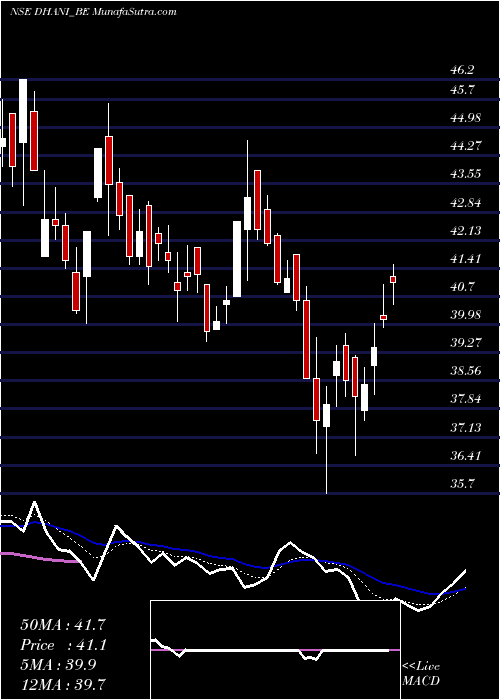The width and height of the screenshot is (500, 700).
Task: Click the NSE DHANI_BE MunafaSutra.com title text
Action: point(93,12)
